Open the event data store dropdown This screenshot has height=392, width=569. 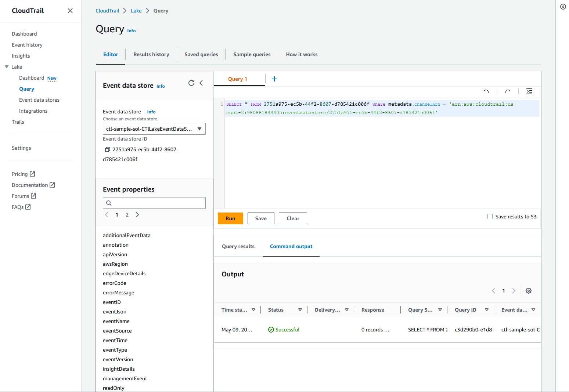tap(154, 129)
